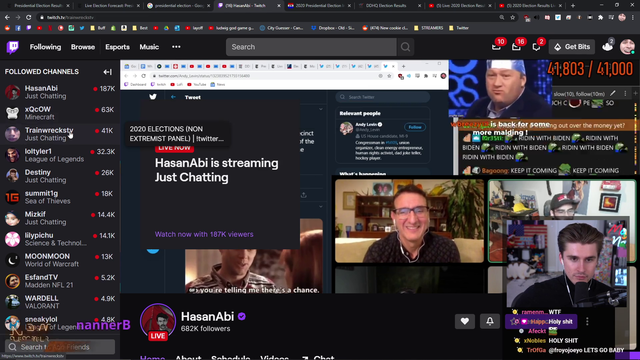Open Esports in Twitch navigation
Image resolution: width=640 pixels, height=360 pixels.
click(x=118, y=47)
